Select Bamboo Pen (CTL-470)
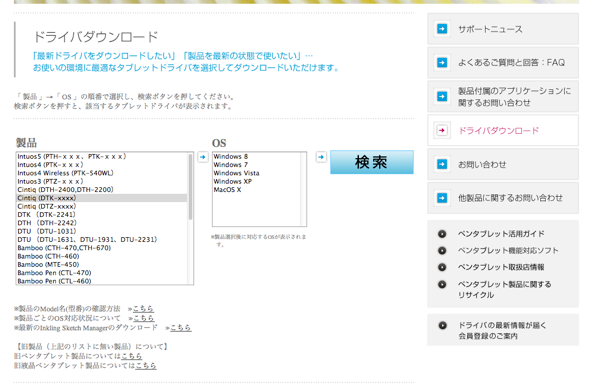The width and height of the screenshot is (600, 384). pyautogui.click(x=102, y=273)
